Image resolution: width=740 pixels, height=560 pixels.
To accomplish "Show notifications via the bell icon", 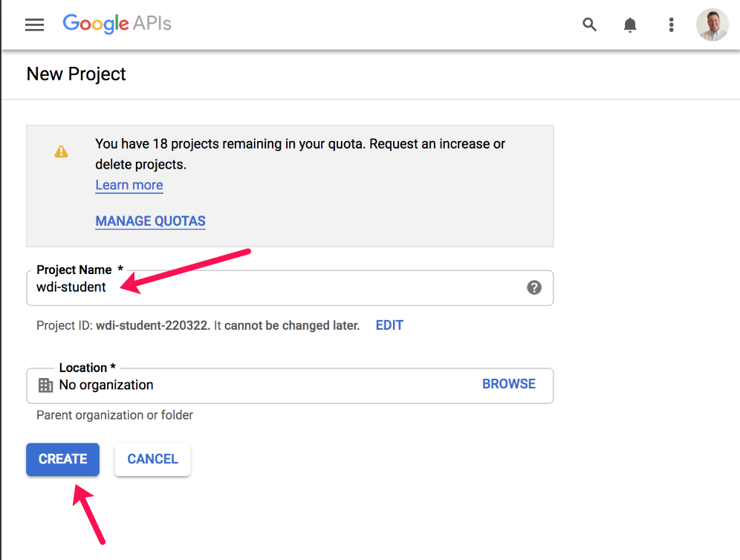I will coord(630,25).
